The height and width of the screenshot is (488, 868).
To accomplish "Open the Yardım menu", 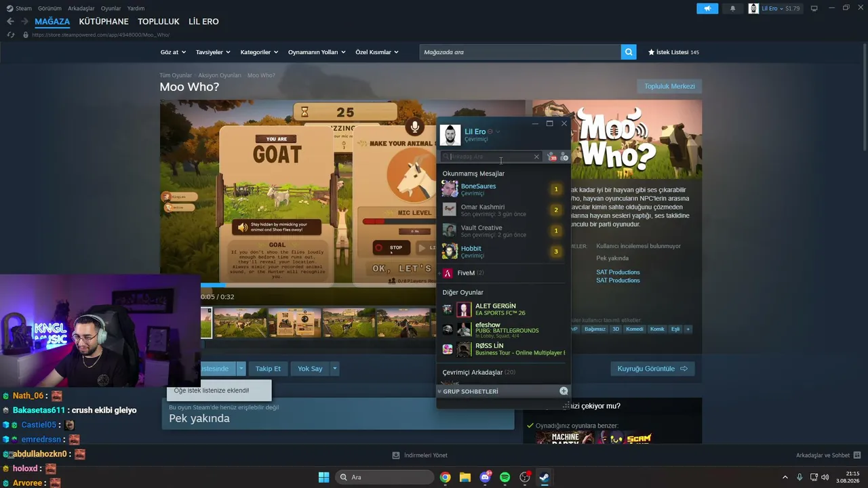I will (x=136, y=8).
